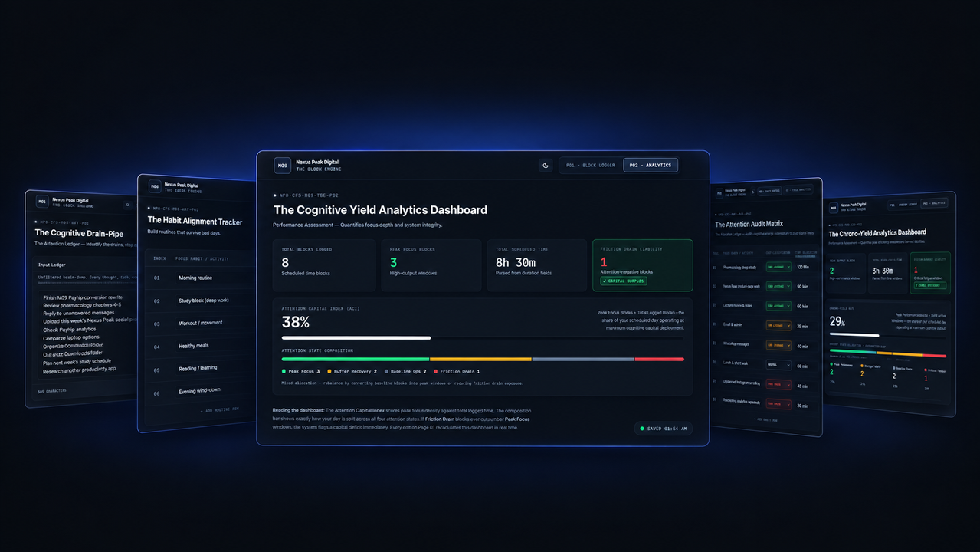Open classification dropdown for Unplanned Instagram scrolling
Screen dimensions: 980x552
pyautogui.click(x=778, y=384)
